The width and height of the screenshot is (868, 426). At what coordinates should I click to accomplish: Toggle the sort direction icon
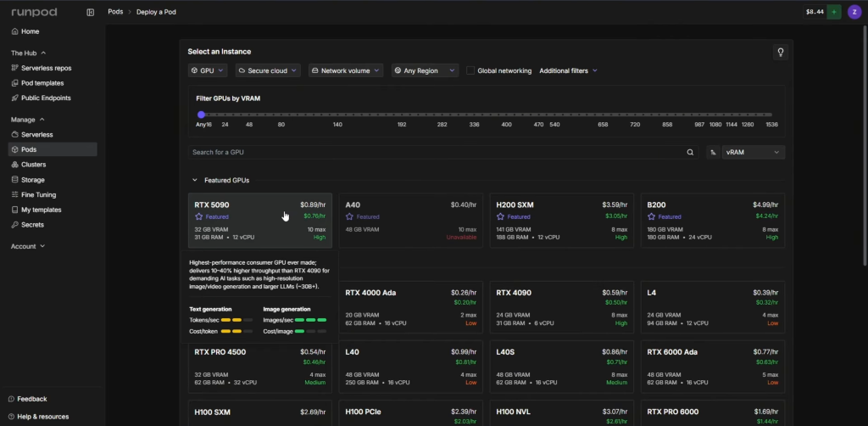[713, 153]
